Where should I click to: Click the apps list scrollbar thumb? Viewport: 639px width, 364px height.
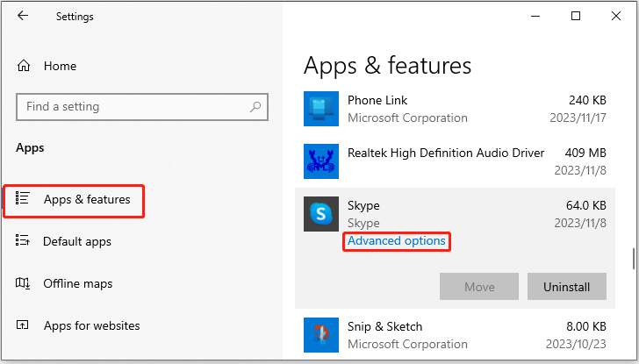click(634, 259)
